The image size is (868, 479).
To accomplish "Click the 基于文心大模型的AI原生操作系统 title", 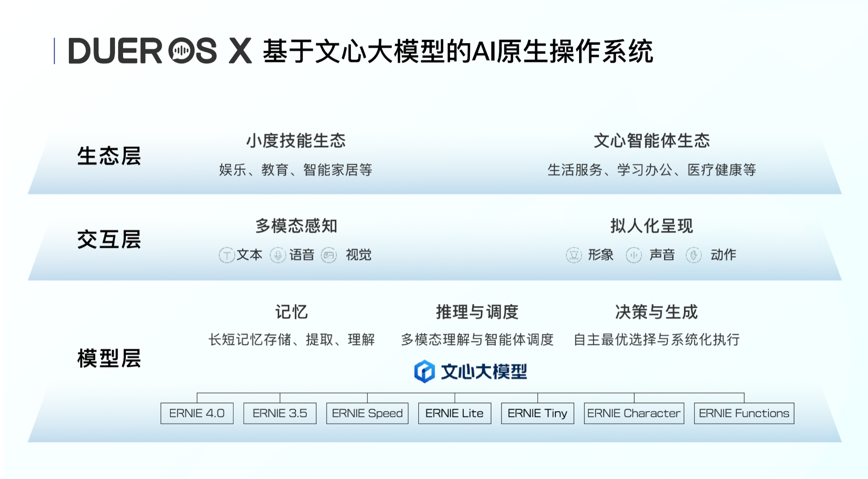I will pyautogui.click(x=458, y=51).
